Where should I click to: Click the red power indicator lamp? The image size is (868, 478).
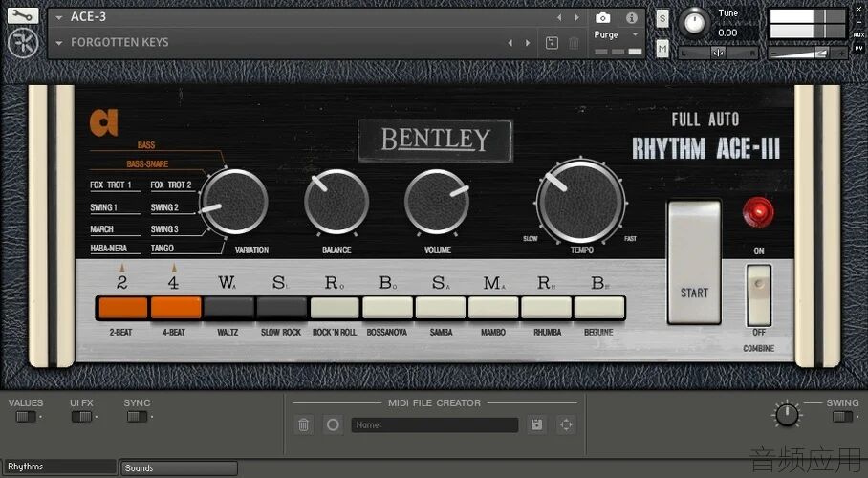pyautogui.click(x=758, y=211)
